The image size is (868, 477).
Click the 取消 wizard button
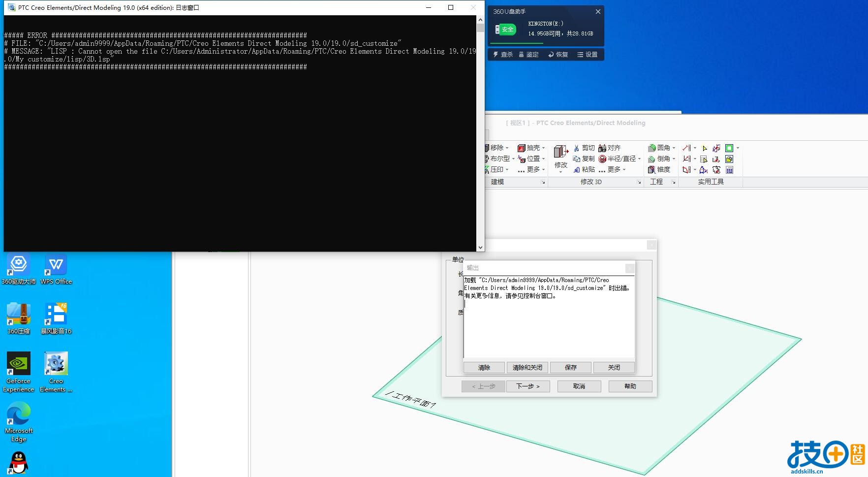pos(579,386)
